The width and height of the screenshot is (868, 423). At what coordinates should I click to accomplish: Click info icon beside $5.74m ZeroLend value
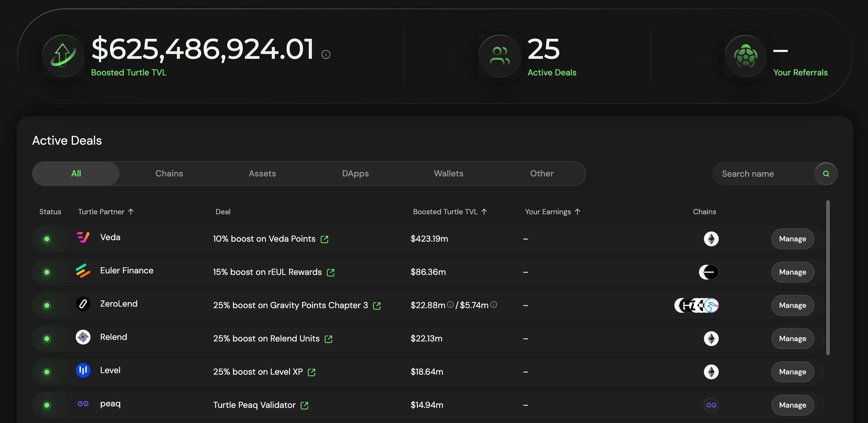click(x=494, y=305)
